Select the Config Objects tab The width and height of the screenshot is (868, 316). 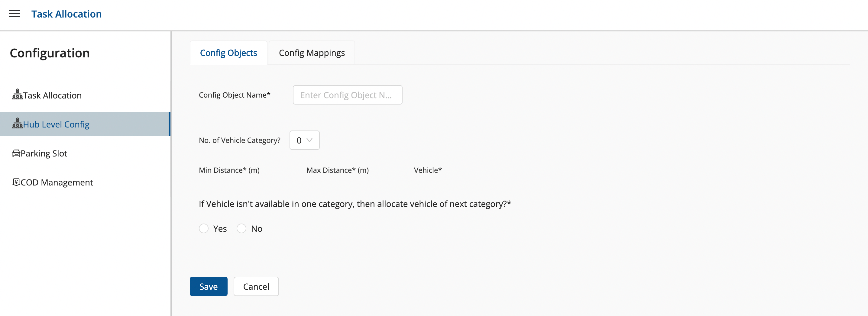(228, 53)
